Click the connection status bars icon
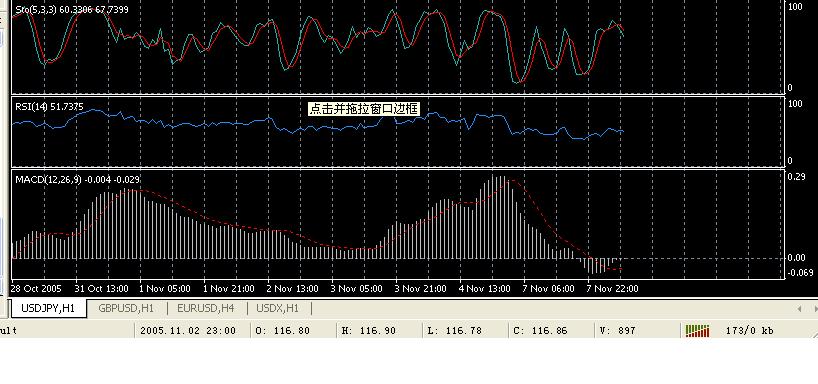Viewport: 818px width, 384px height. click(x=697, y=331)
